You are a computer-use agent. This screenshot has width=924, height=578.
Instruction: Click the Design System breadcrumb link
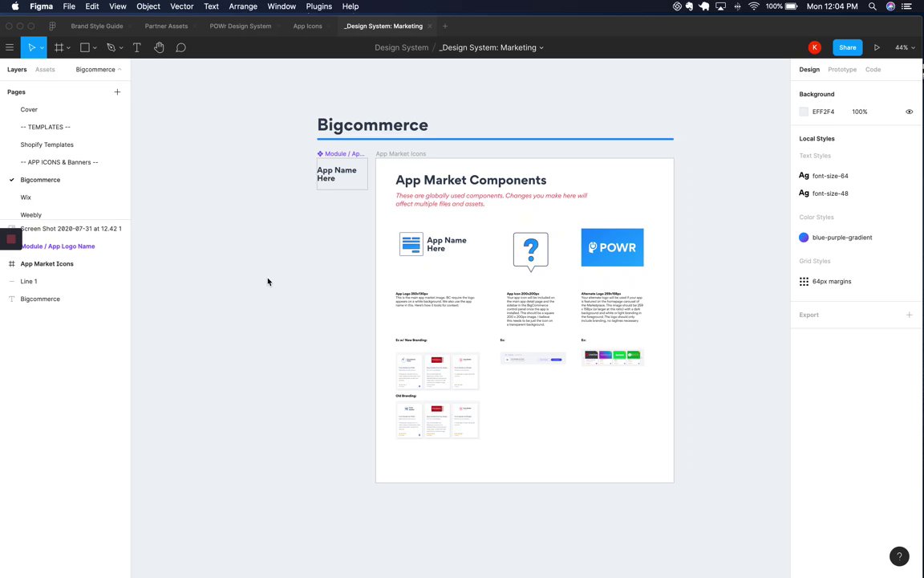(x=401, y=48)
